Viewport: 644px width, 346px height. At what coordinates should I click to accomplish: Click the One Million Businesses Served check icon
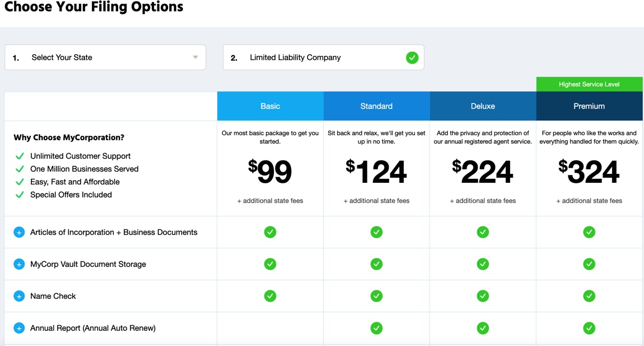(19, 169)
